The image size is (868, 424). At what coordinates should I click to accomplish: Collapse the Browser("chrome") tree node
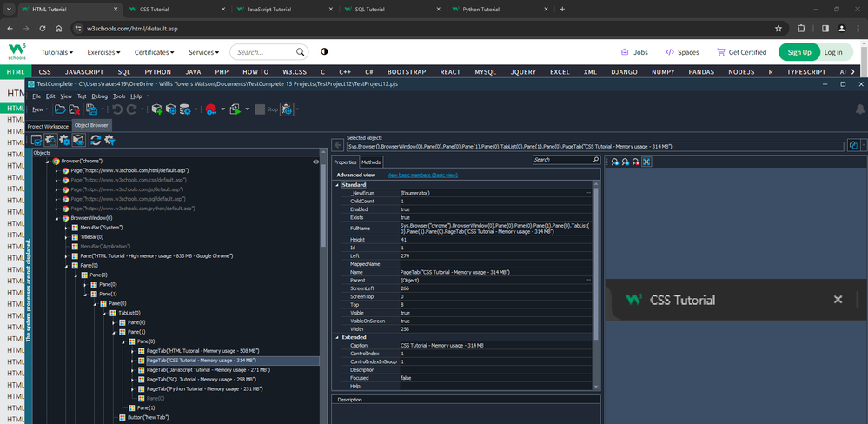point(46,162)
